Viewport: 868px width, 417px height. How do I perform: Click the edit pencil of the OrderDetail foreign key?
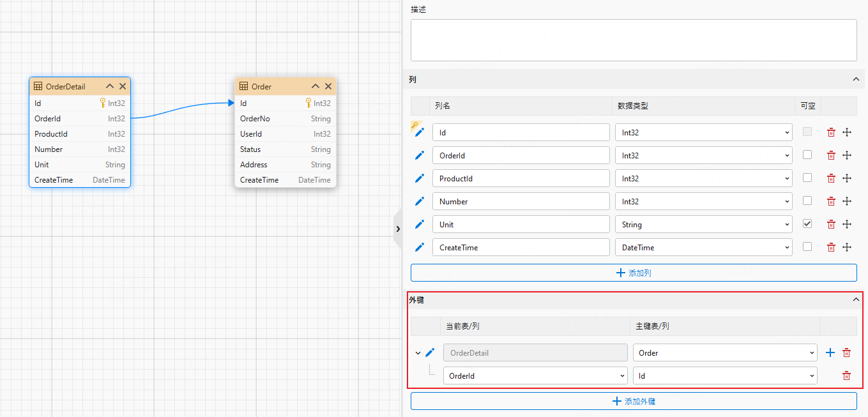coord(430,353)
